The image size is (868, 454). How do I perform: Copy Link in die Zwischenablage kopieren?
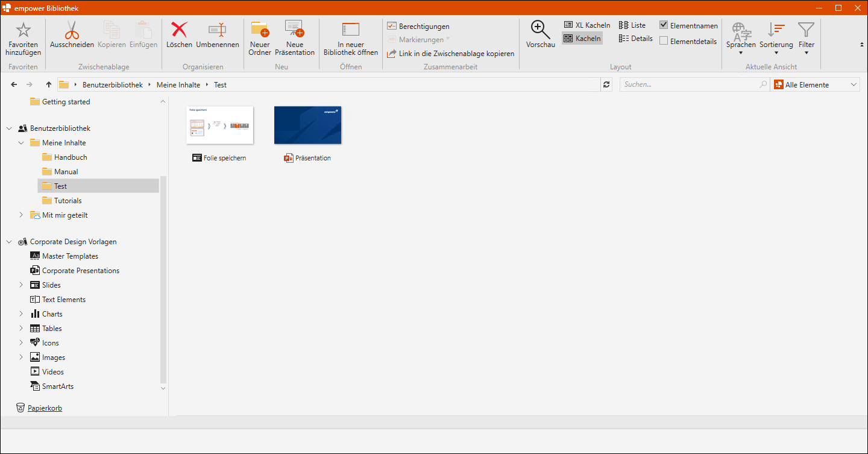click(x=450, y=54)
